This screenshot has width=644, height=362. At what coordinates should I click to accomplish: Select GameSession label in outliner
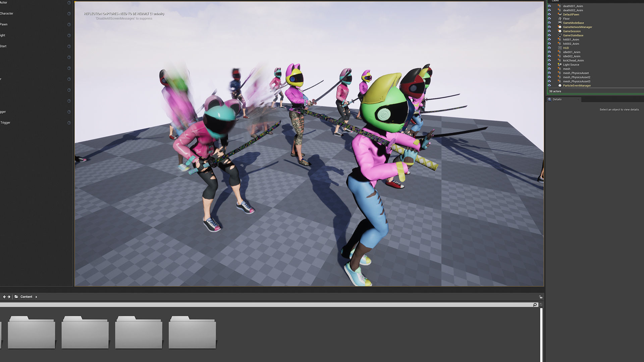tap(572, 31)
